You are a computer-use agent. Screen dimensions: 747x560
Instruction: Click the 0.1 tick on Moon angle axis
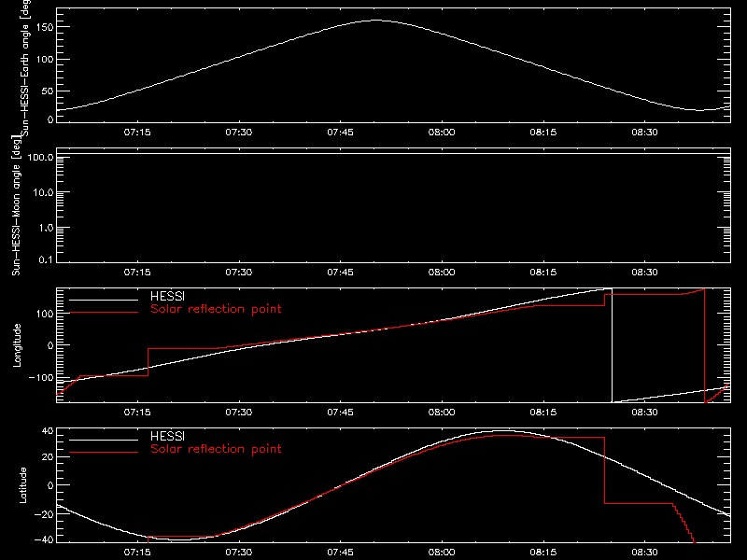(x=46, y=260)
